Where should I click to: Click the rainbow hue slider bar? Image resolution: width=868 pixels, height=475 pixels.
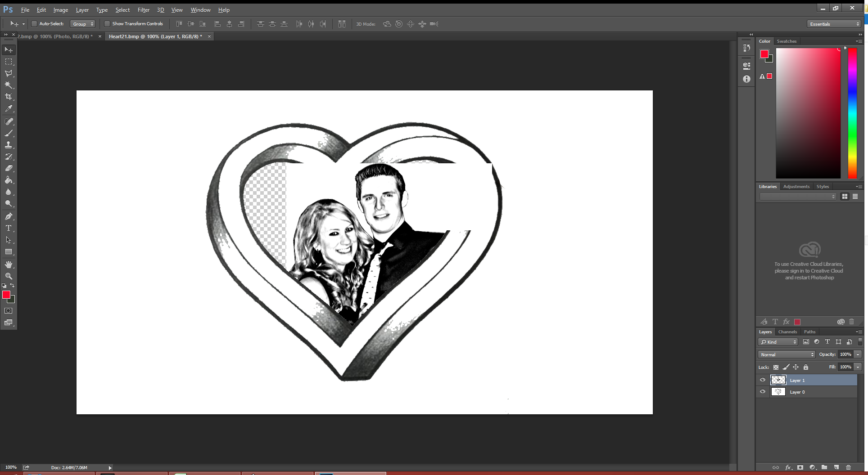tap(852, 113)
